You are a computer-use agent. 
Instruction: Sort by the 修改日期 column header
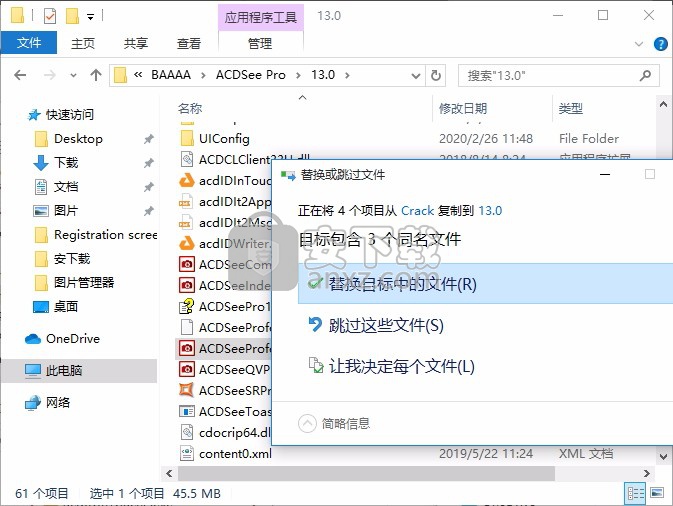(463, 108)
